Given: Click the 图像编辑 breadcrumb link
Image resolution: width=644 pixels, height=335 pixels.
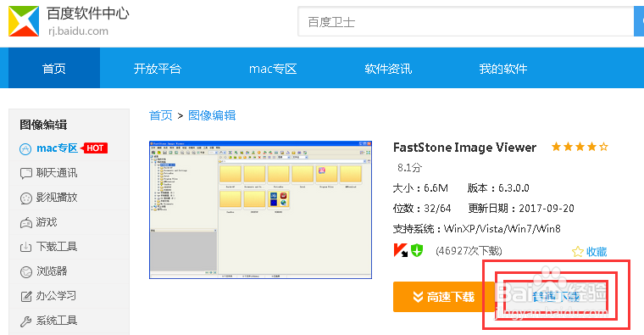Looking at the screenshot, I should [212, 115].
